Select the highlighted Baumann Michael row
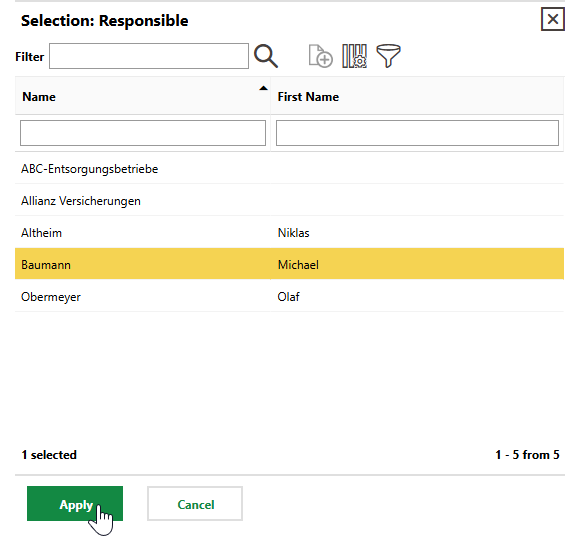 (x=289, y=264)
